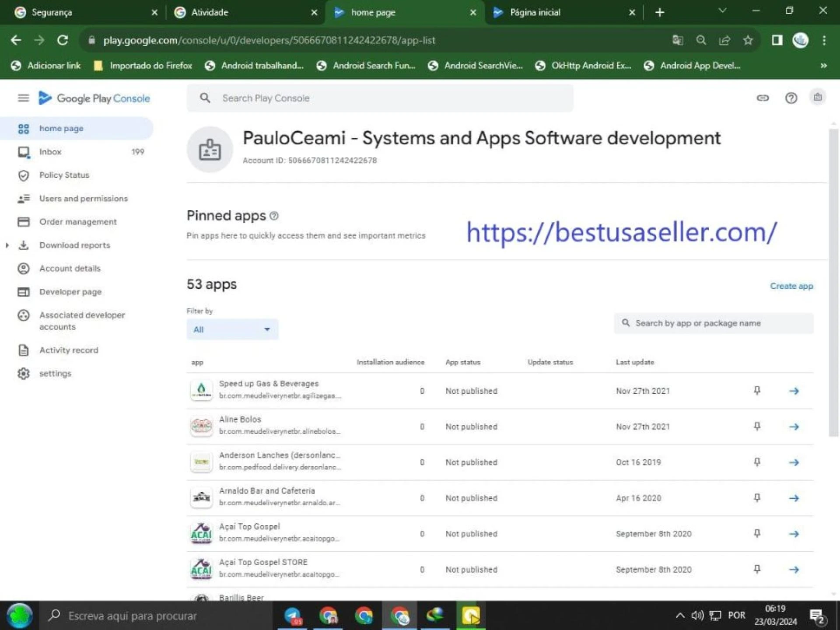Open Users and permissions

tap(83, 198)
